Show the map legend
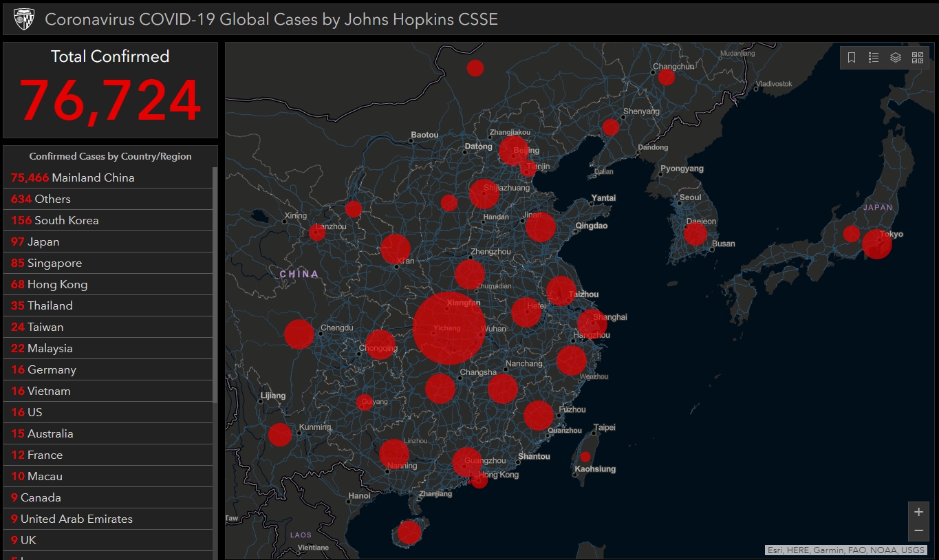Screen dimensions: 939x560 click(874, 58)
